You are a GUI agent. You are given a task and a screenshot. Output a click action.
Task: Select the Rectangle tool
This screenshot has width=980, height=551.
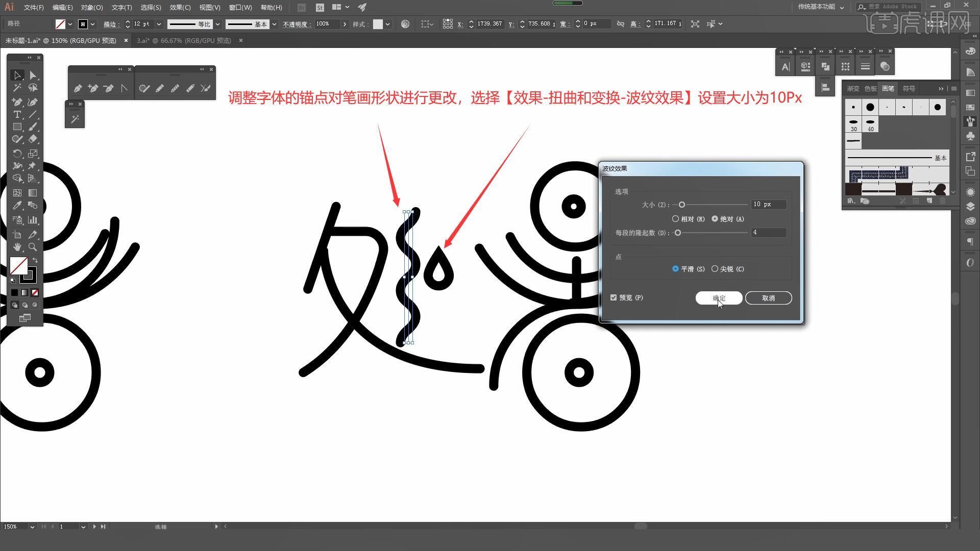coord(17,127)
